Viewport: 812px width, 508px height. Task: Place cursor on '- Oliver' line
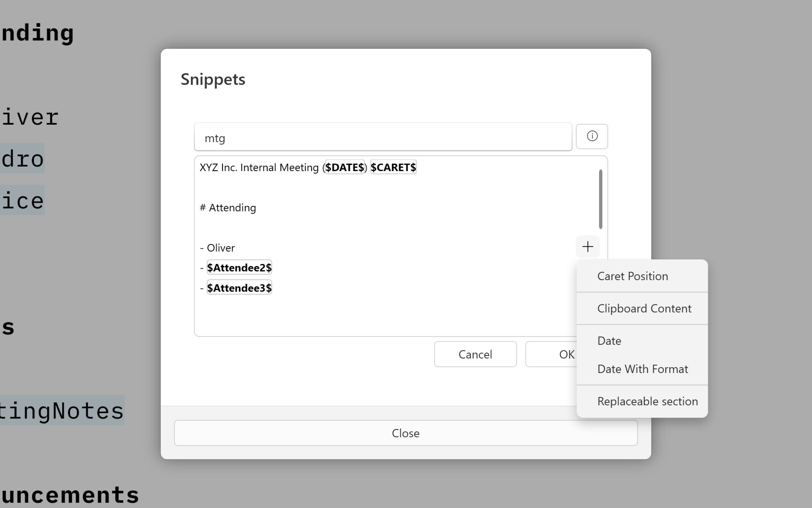(x=221, y=248)
